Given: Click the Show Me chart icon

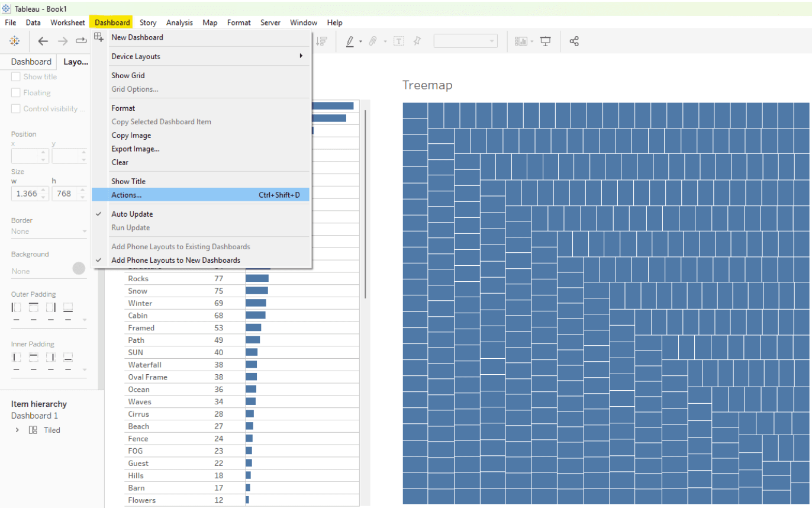Looking at the screenshot, I should 521,41.
